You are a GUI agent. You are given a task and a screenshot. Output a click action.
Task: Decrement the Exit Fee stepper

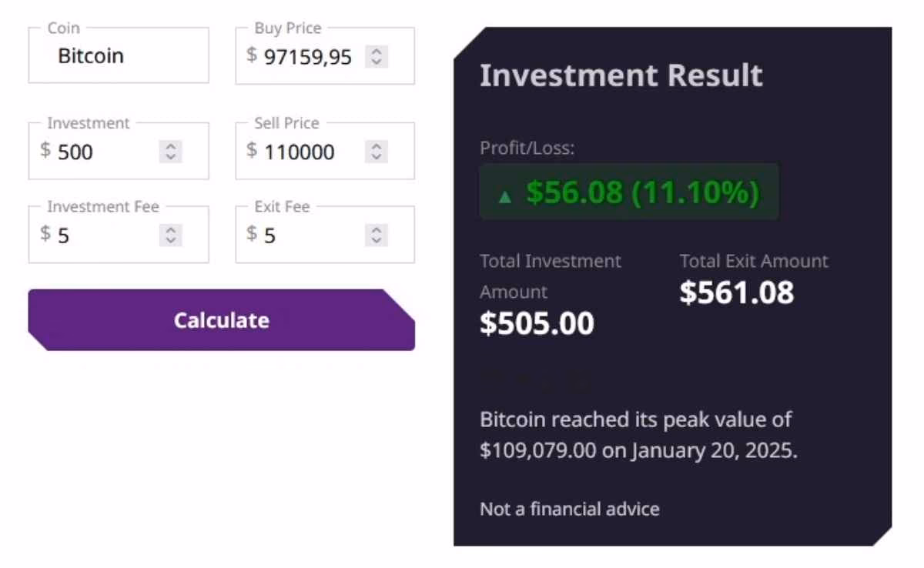tap(375, 240)
